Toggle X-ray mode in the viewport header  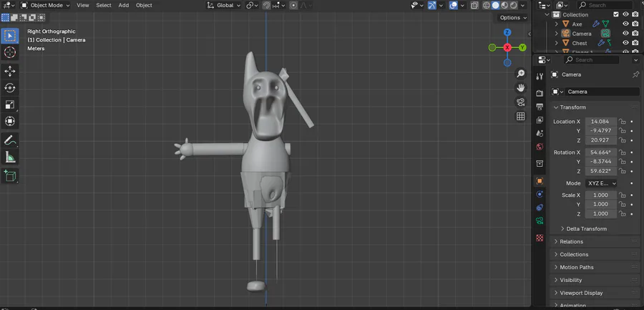click(474, 5)
